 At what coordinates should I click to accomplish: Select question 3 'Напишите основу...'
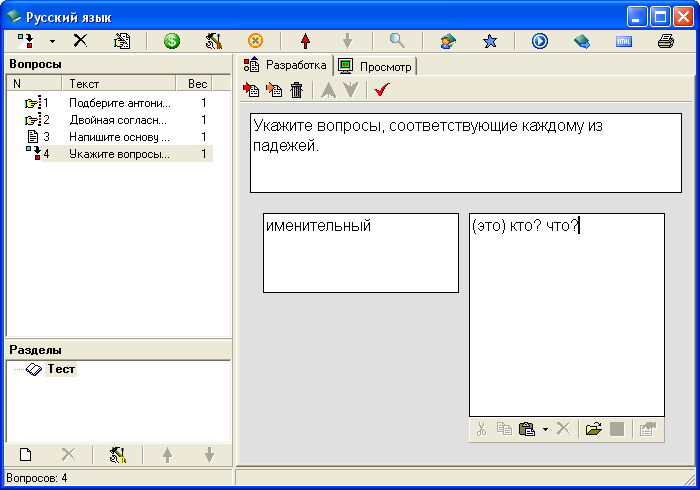(119, 137)
